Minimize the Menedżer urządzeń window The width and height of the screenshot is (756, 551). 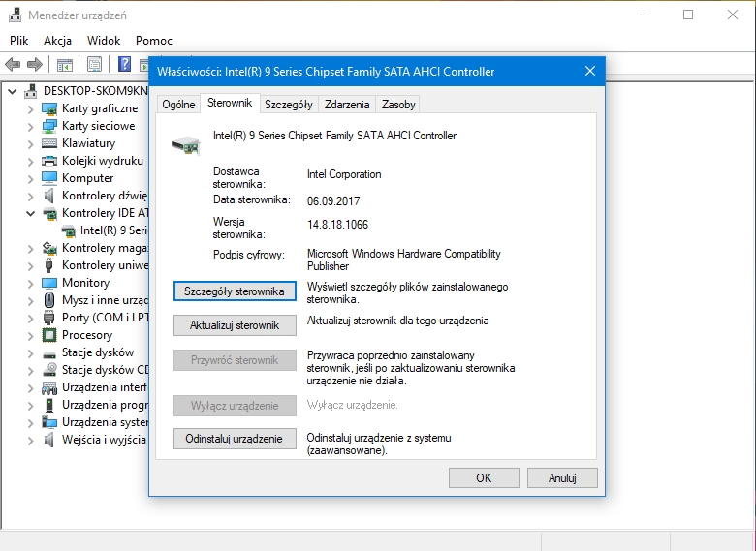tap(645, 15)
